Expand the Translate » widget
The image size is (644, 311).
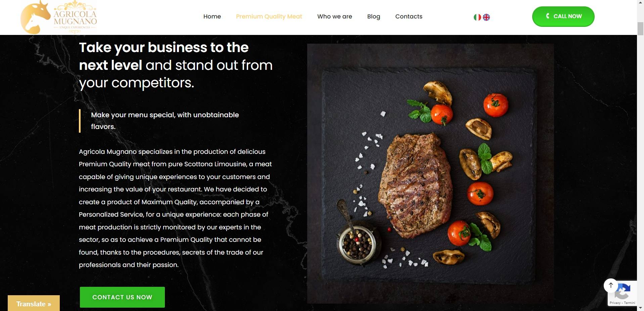click(x=34, y=303)
